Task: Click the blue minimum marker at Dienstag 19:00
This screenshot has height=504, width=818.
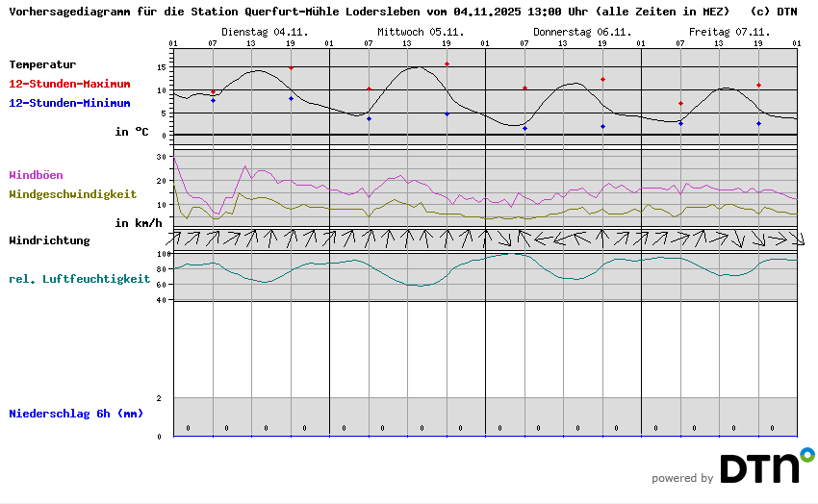Action: pos(291,98)
